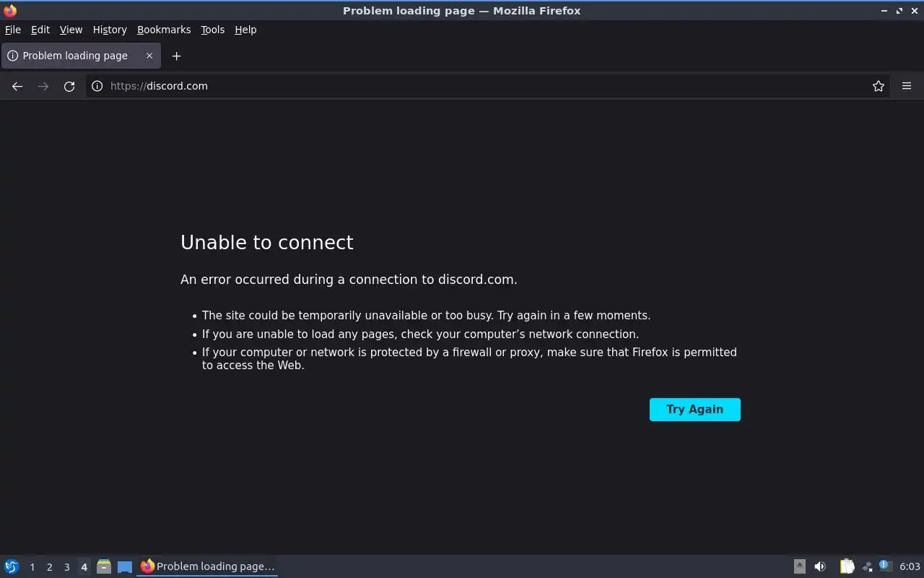Click bullet about checking network connection

click(x=420, y=335)
